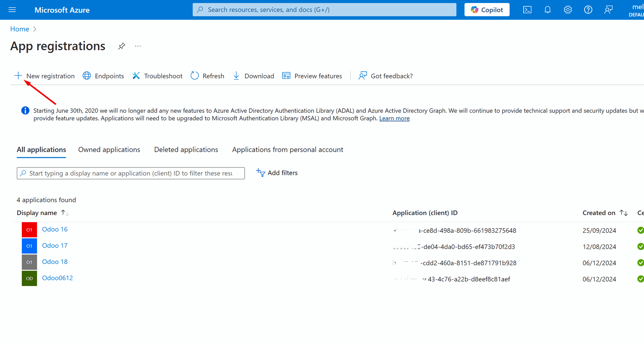Click the Application (client) ID column header
644x345 pixels.
425,213
